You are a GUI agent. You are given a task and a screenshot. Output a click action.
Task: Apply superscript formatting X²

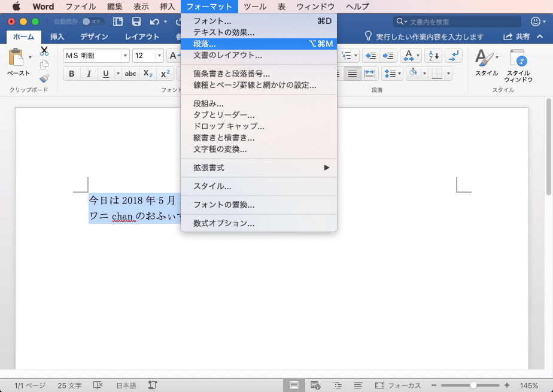click(x=165, y=74)
